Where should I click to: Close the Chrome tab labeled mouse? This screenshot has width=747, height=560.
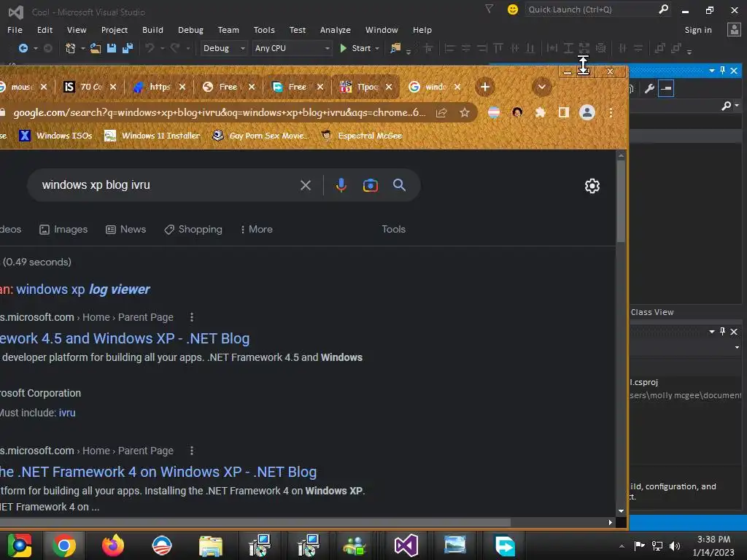43,87
